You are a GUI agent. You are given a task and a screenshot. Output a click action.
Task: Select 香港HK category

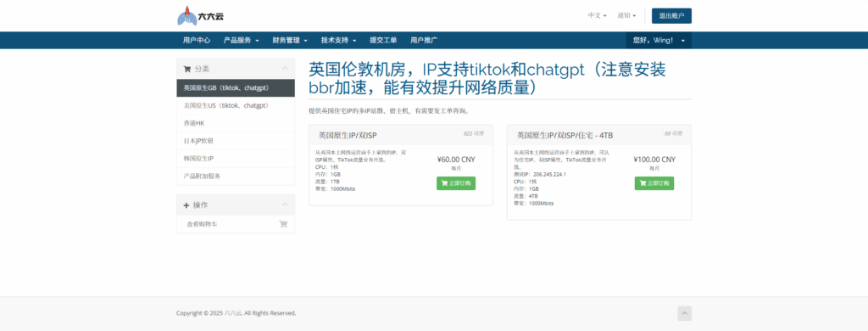pos(236,123)
